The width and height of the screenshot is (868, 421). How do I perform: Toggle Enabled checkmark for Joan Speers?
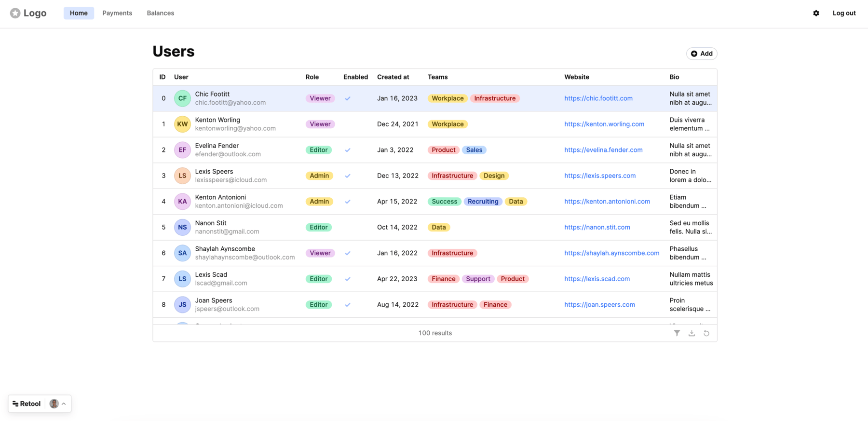coord(348,305)
